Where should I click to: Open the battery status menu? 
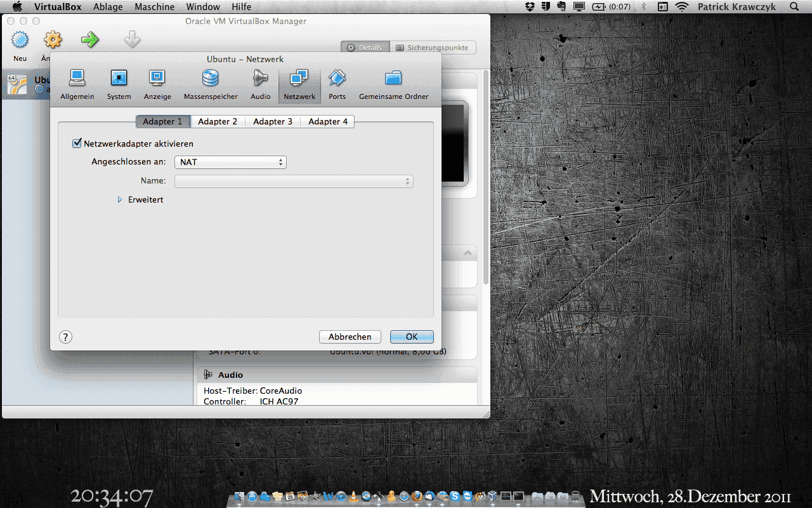point(612,7)
